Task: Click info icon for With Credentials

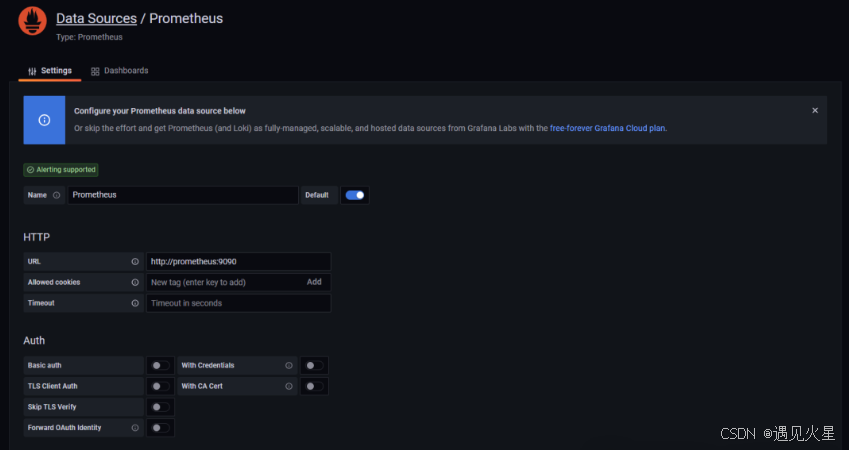Action: pos(289,366)
